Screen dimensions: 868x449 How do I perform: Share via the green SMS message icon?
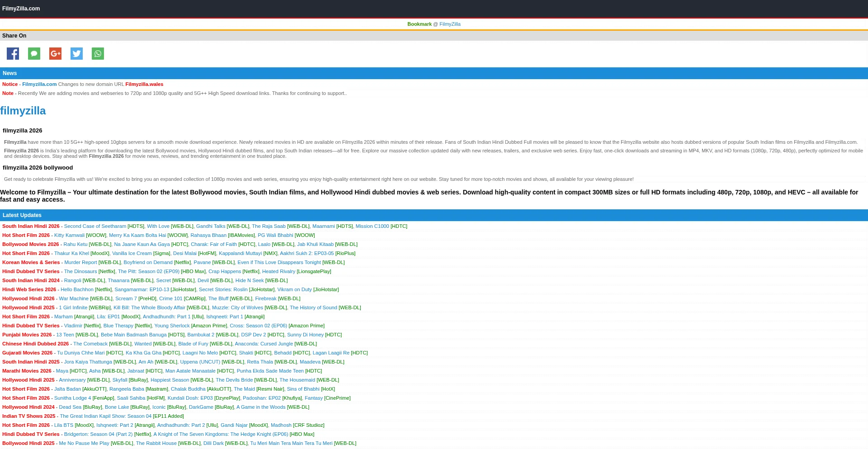click(34, 54)
